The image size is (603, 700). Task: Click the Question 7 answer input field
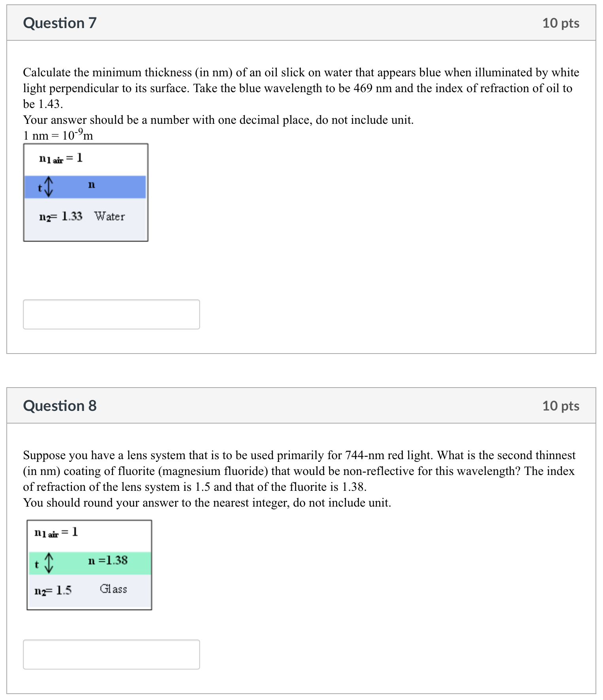[112, 314]
